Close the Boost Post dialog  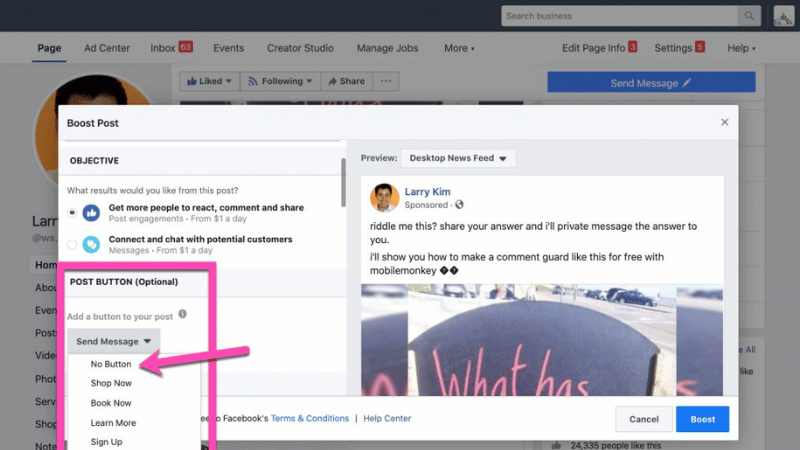[724, 122]
